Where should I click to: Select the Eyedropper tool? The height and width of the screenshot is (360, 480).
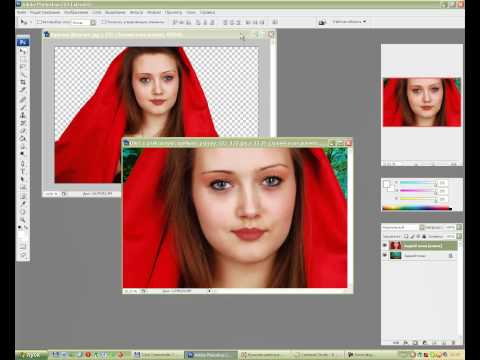click(23, 204)
